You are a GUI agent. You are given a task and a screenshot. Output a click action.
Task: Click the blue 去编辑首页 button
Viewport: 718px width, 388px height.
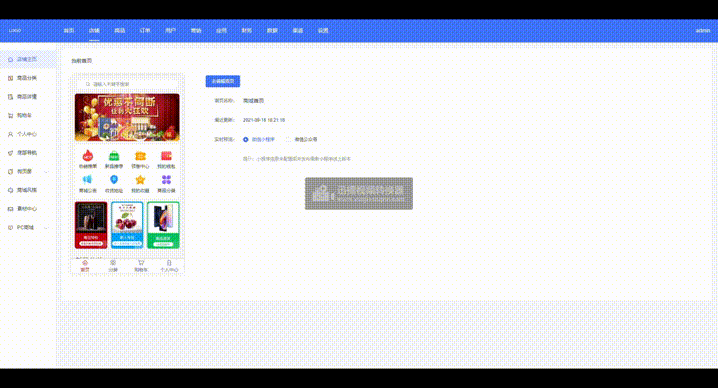pyautogui.click(x=223, y=81)
